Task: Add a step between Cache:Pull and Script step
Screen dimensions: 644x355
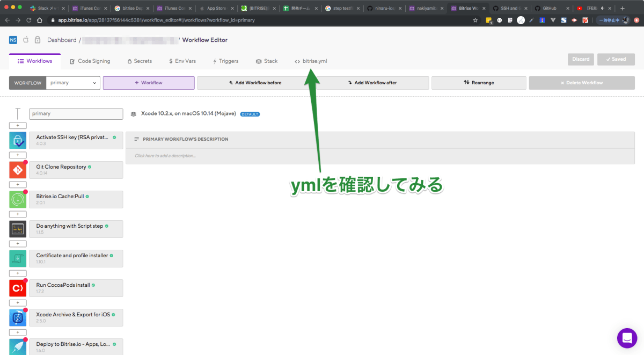Action: [18, 214]
